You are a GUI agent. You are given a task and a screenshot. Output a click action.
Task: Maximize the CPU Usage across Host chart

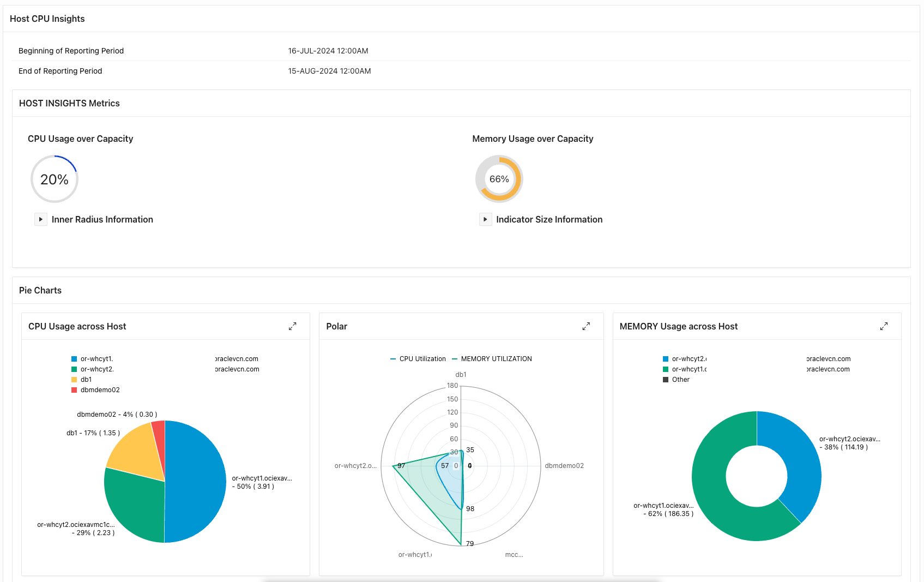[x=293, y=326]
